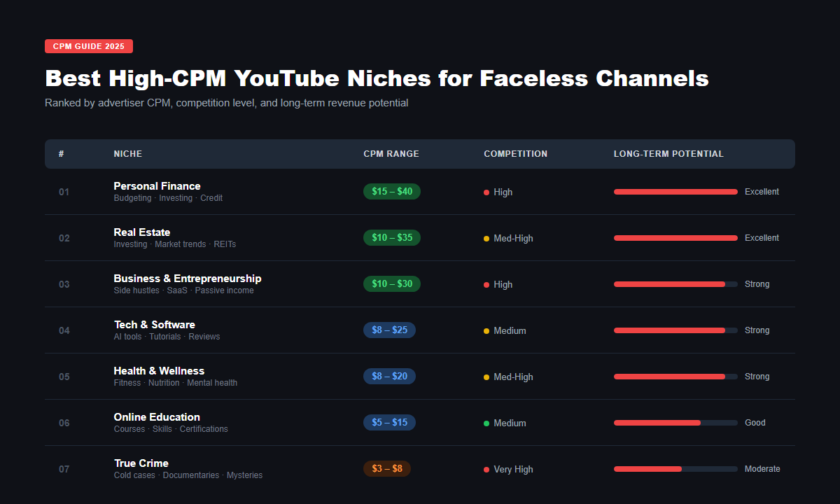This screenshot has width=840, height=504.
Task: Click the $8 – $25 CPM pill
Action: coord(390,330)
